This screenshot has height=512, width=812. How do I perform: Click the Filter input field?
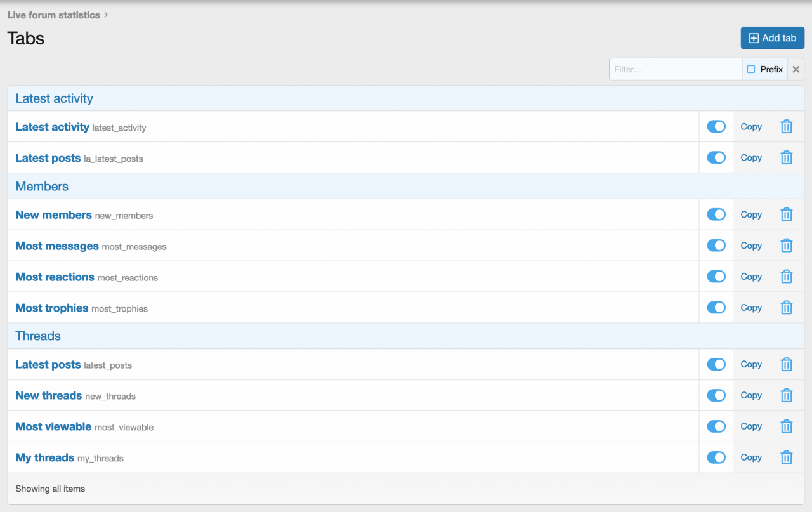(x=675, y=69)
